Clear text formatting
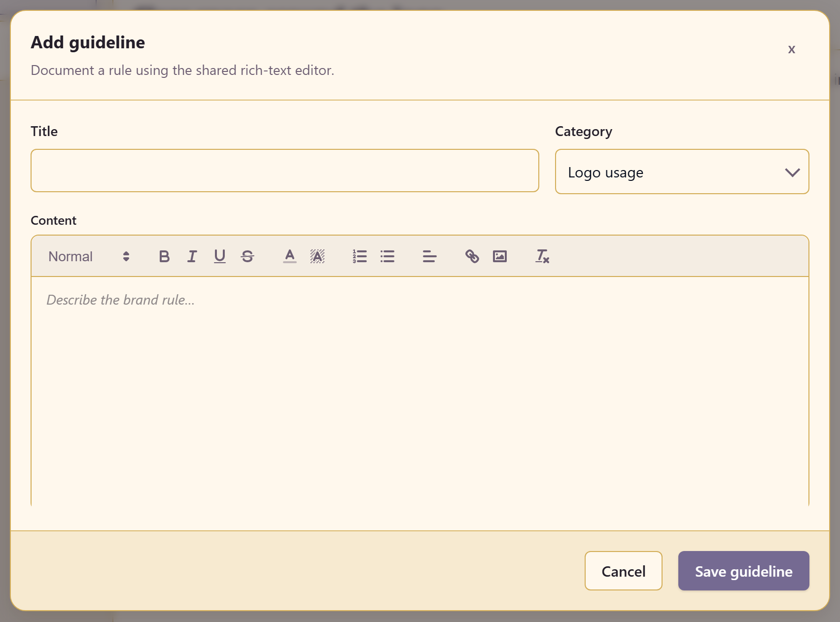Viewport: 840px width, 622px height. point(542,256)
